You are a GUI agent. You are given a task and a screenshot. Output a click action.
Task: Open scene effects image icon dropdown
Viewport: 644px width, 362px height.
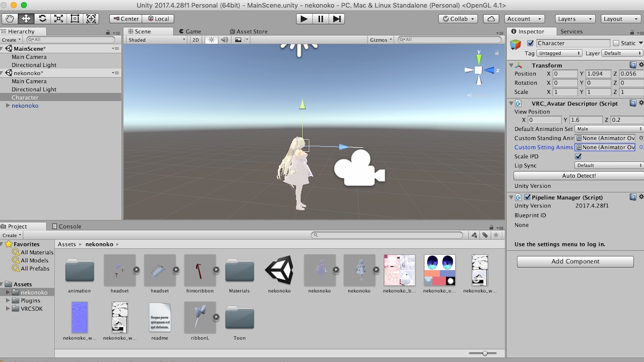click(240, 40)
